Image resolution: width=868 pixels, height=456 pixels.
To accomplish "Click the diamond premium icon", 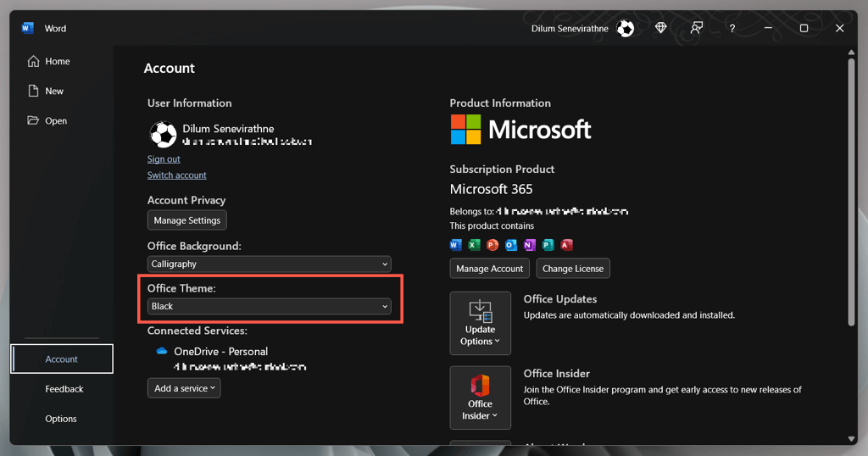I will tap(661, 28).
